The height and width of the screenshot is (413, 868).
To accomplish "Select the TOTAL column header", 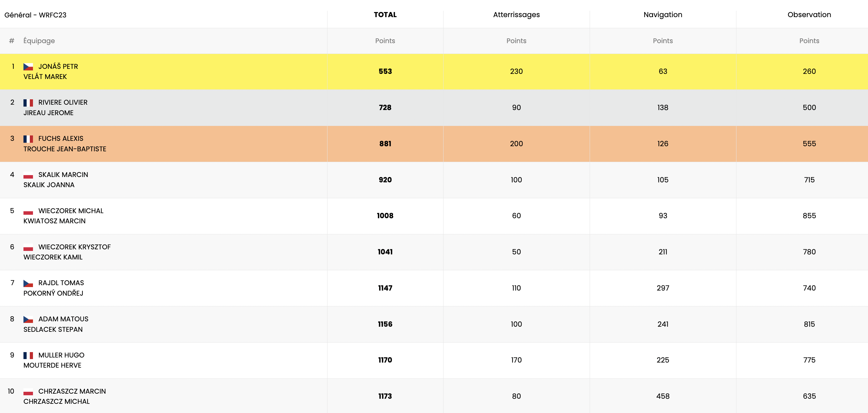I will [x=385, y=15].
